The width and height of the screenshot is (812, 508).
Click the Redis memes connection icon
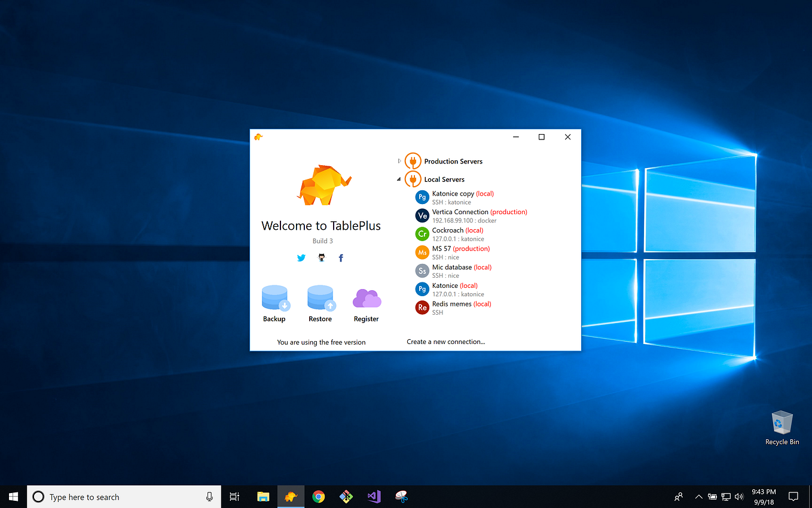point(422,307)
